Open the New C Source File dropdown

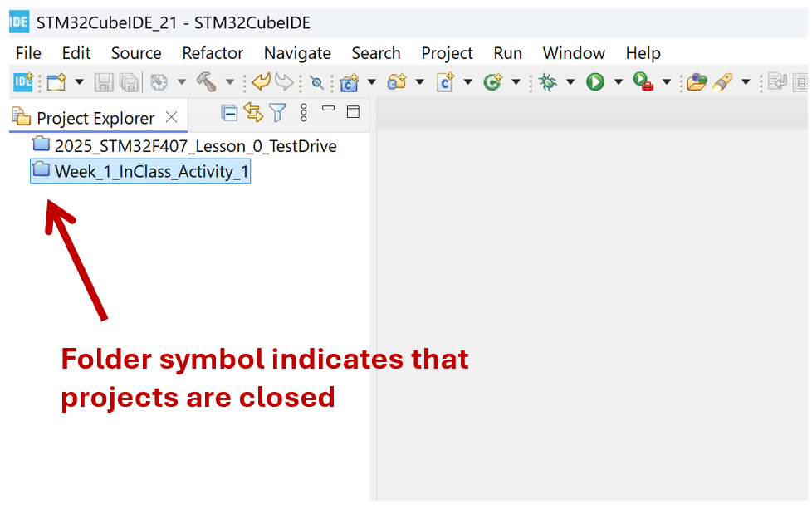click(x=468, y=82)
